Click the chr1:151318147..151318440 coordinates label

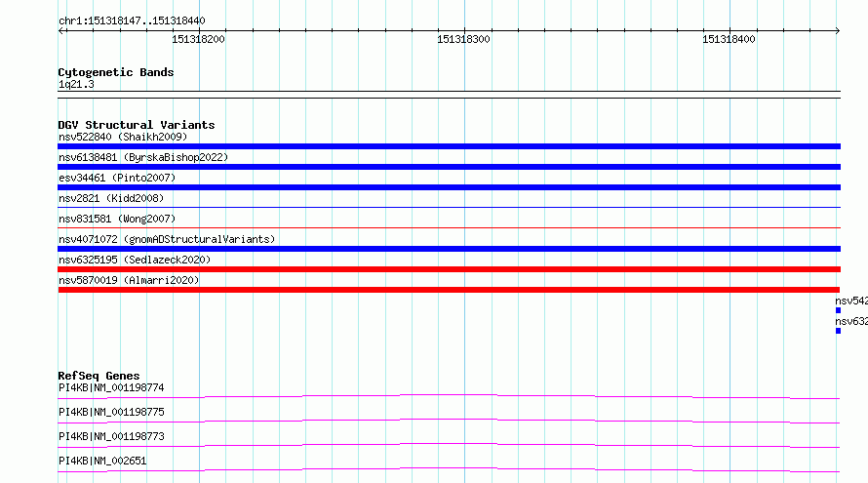132,21
